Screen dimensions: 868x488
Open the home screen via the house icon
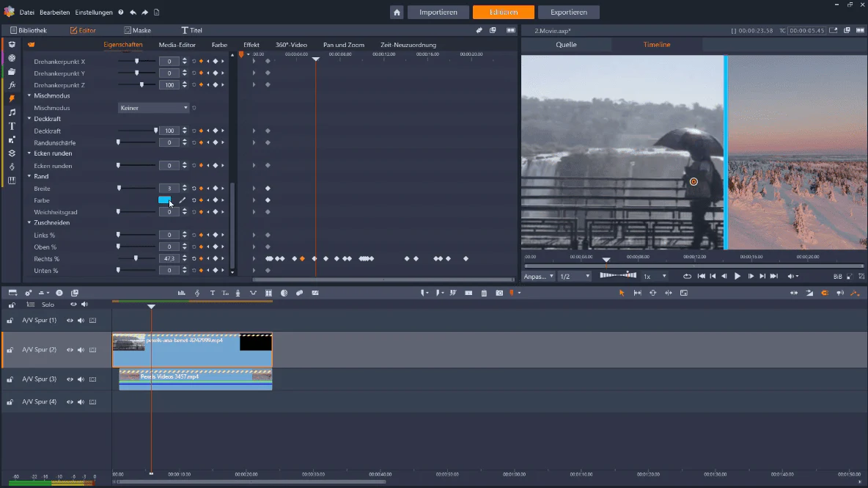tap(397, 12)
